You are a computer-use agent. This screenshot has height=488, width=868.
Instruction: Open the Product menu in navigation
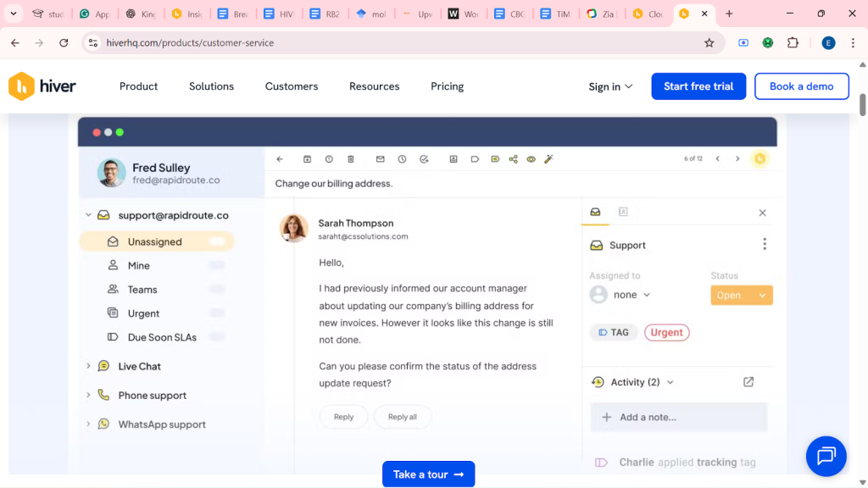click(138, 86)
